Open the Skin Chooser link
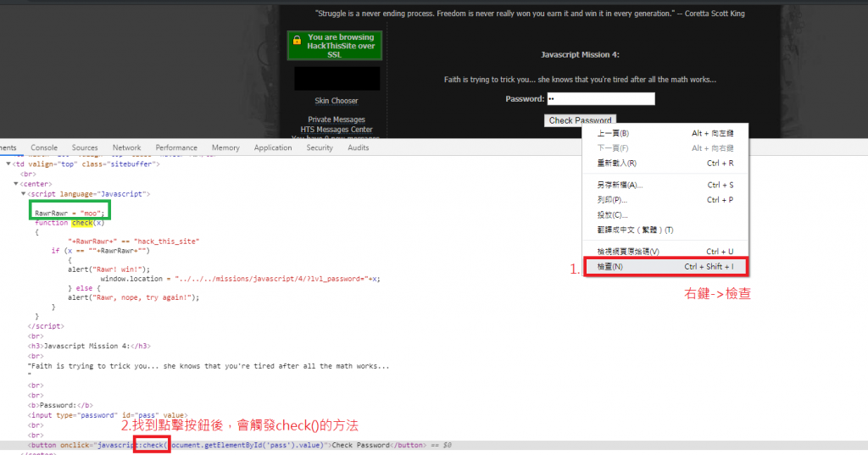 click(x=337, y=101)
